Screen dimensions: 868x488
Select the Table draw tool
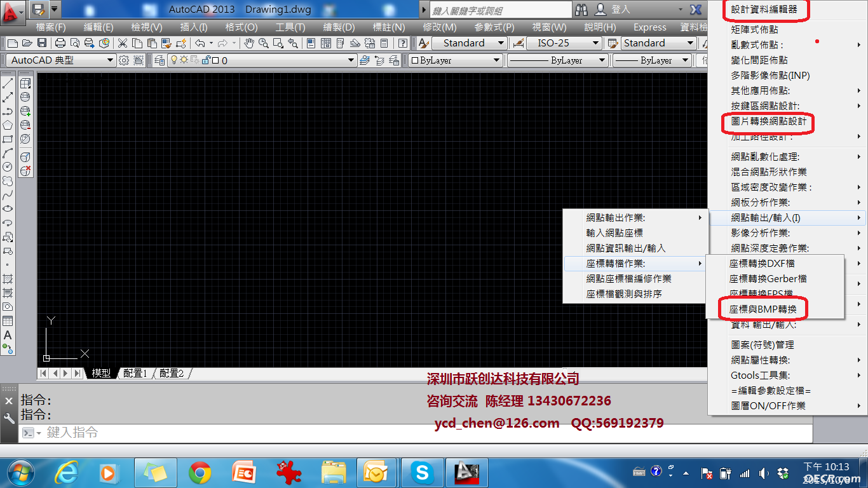pos(8,321)
